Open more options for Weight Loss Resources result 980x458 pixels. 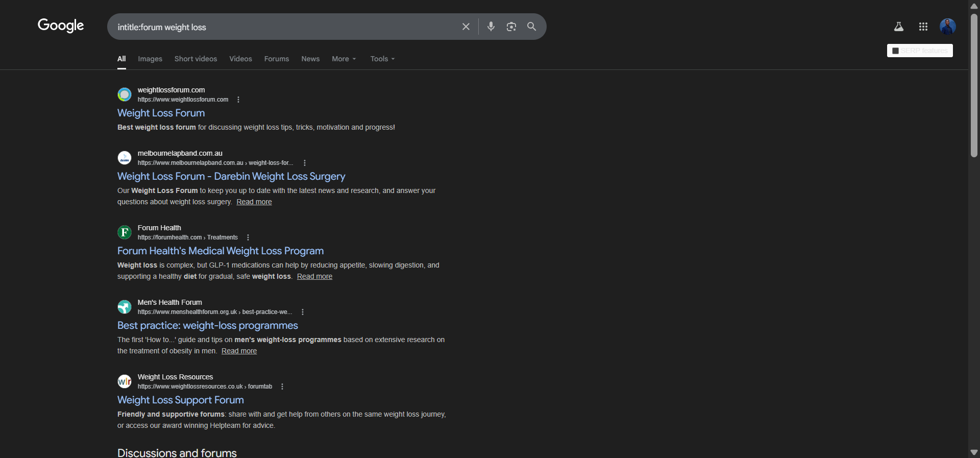[282, 387]
